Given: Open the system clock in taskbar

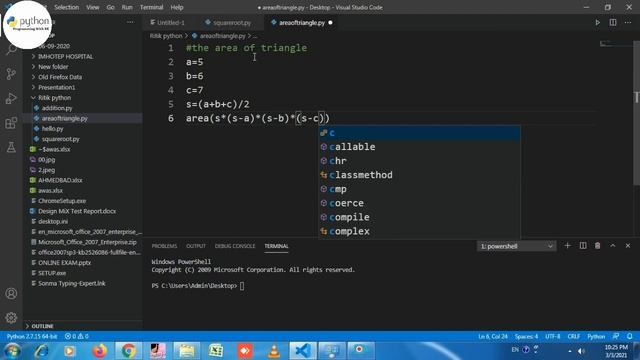Looking at the screenshot, I should click(616, 351).
